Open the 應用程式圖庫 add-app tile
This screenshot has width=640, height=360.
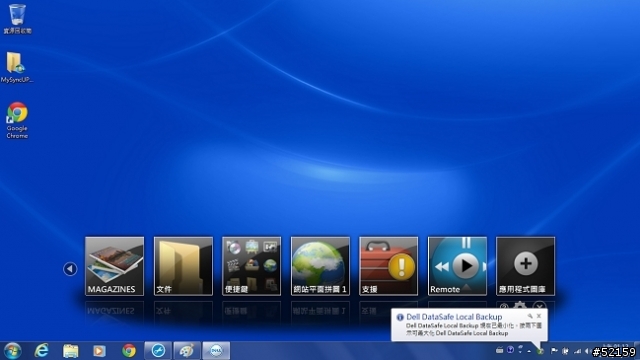click(525, 266)
